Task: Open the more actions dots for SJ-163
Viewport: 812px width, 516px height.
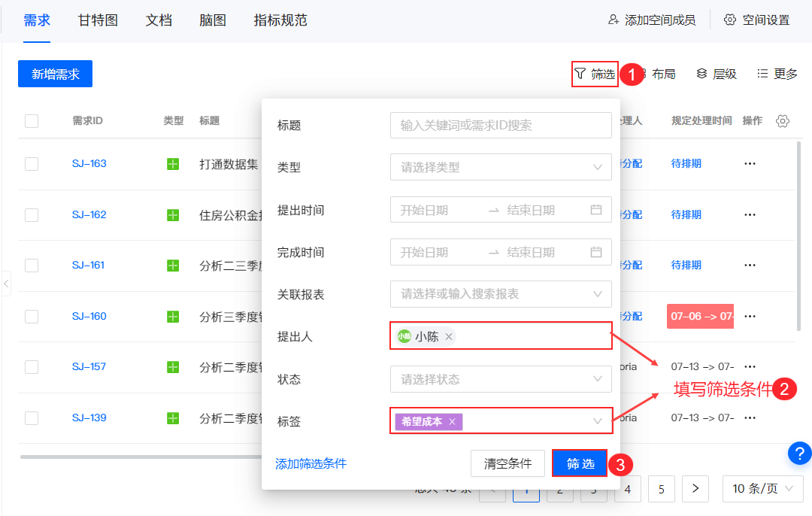Action: click(750, 163)
